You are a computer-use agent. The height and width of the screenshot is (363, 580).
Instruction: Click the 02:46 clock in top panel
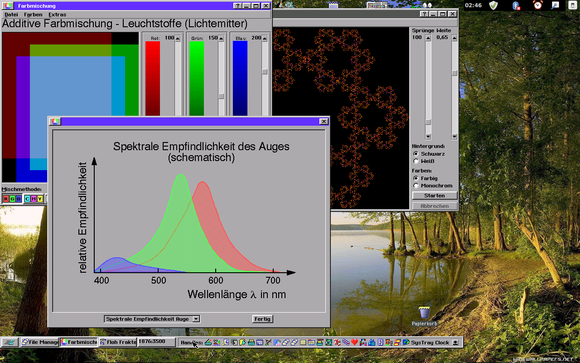tap(473, 5)
